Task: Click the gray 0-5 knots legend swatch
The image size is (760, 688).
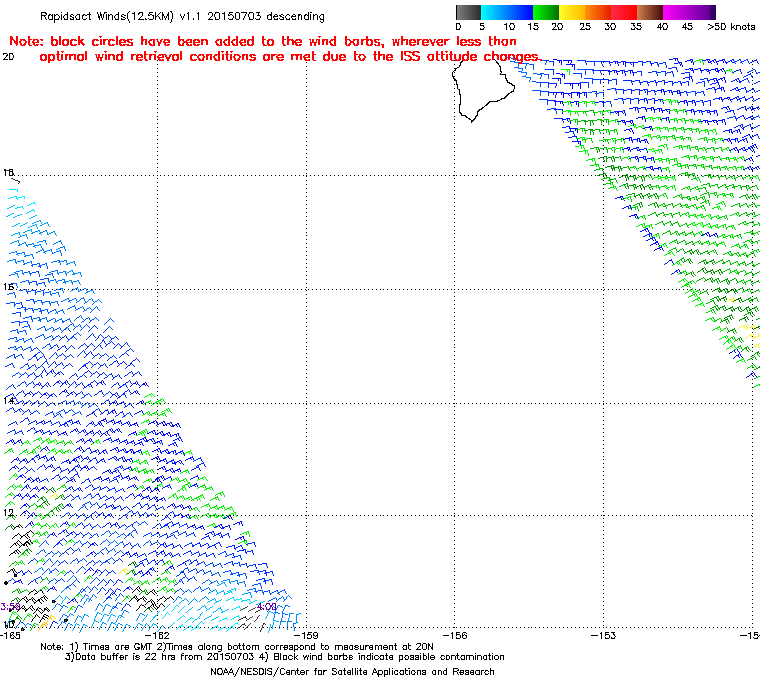Action: coord(468,12)
